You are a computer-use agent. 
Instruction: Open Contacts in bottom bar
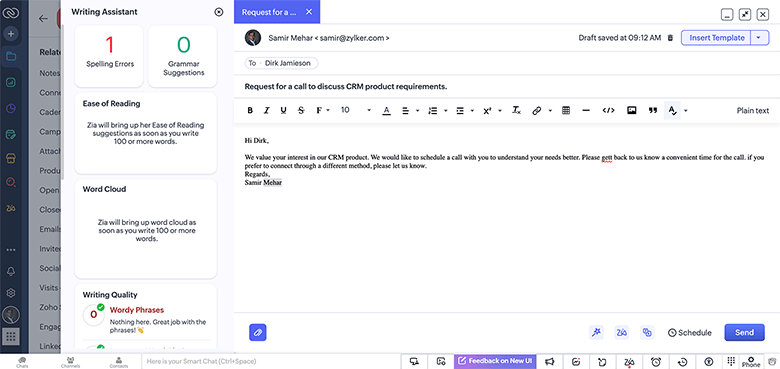point(118,362)
